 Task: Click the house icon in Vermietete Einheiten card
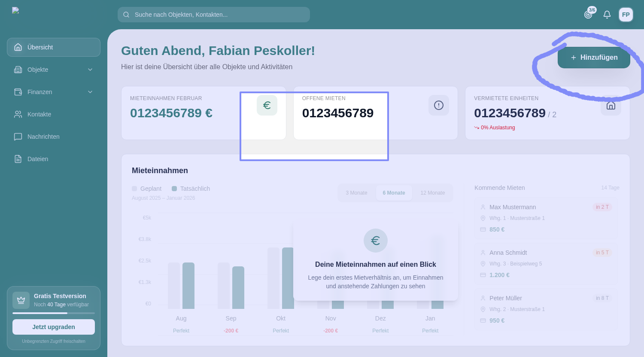coord(611,106)
